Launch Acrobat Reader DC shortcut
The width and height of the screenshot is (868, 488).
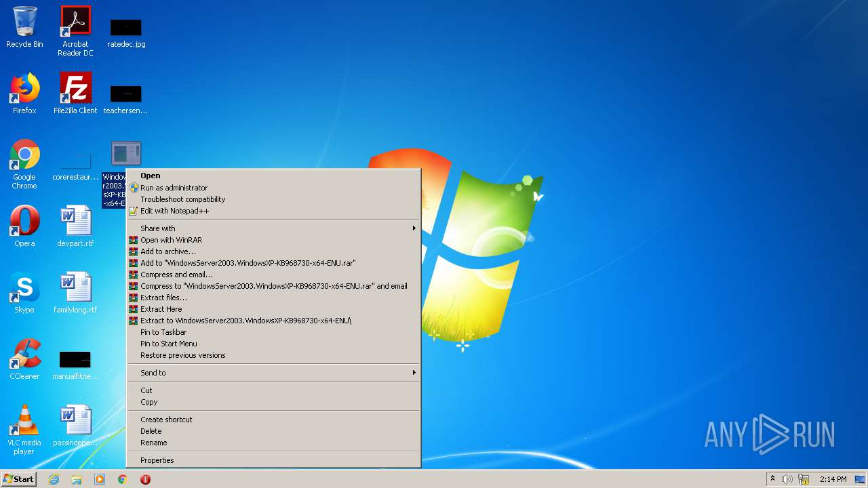[75, 31]
